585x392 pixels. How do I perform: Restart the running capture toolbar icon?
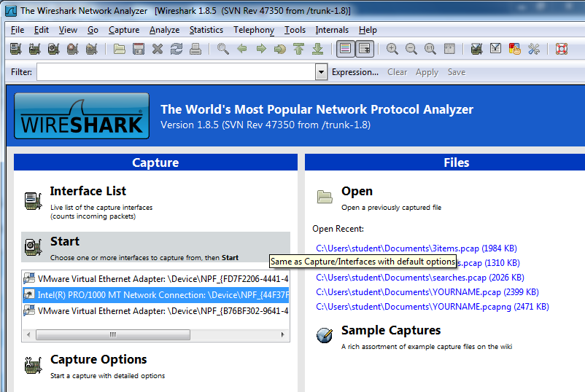(92, 49)
